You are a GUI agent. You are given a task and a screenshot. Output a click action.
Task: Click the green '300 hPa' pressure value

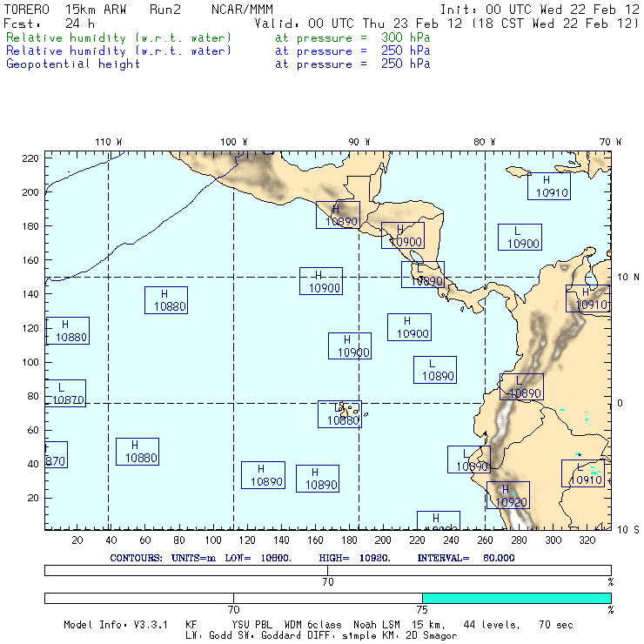click(406, 37)
